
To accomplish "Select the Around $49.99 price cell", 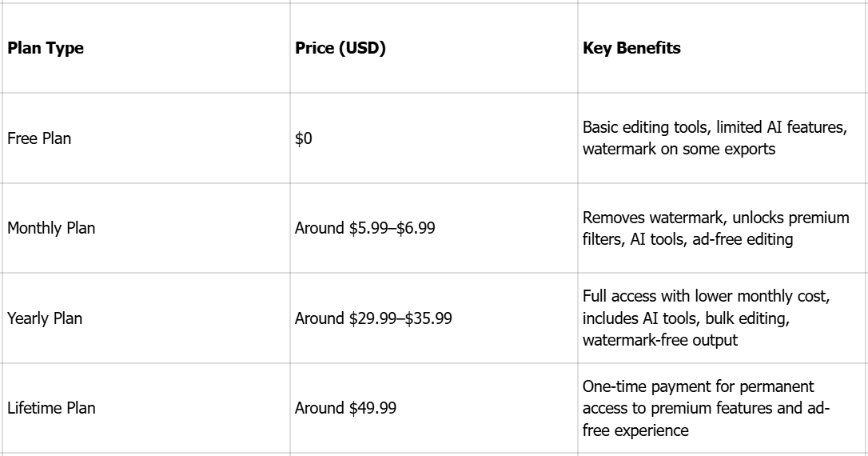I will point(345,408).
